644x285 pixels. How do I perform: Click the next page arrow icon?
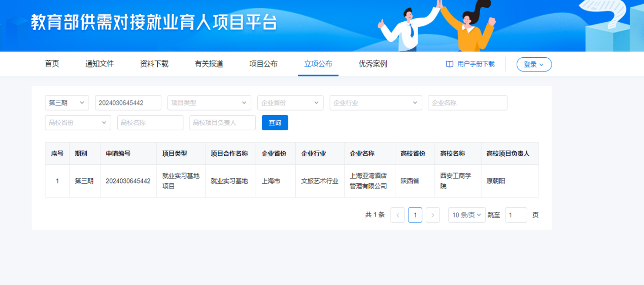(432, 215)
